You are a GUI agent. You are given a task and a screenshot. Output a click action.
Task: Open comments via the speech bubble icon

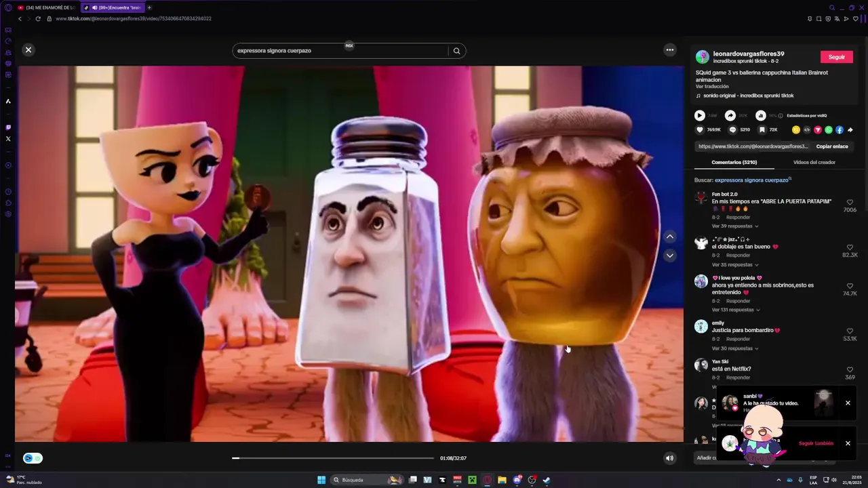click(732, 129)
